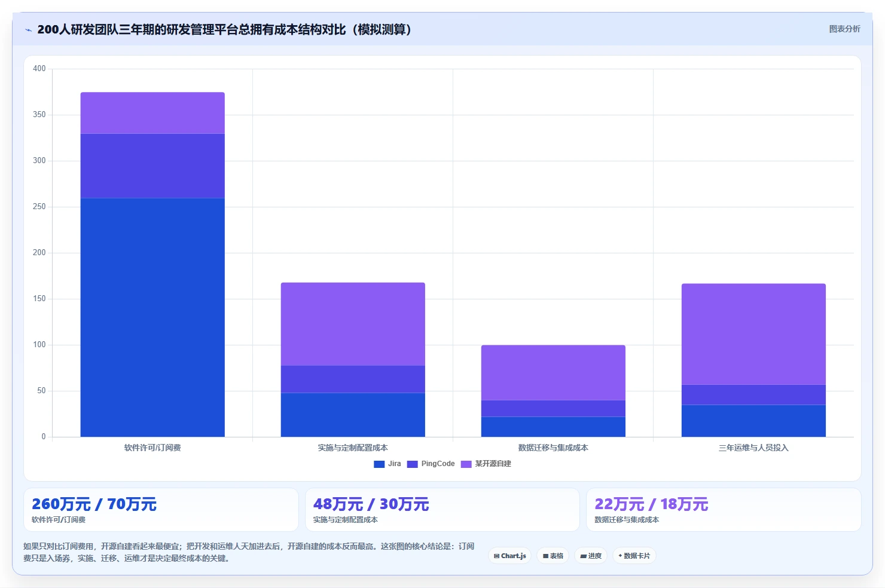Click 数据迁移与集成成本 caption in third card
Viewport: 885px width, 588px height.
click(x=627, y=520)
